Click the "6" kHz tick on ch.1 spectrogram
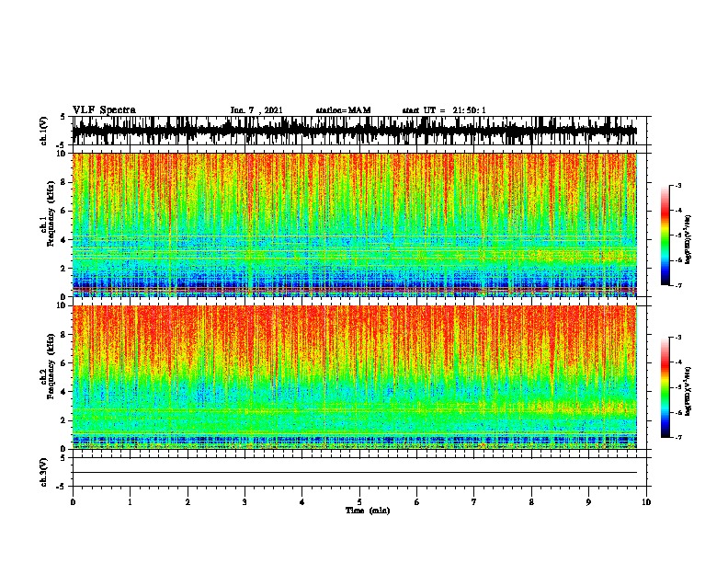 pyautogui.click(x=64, y=211)
